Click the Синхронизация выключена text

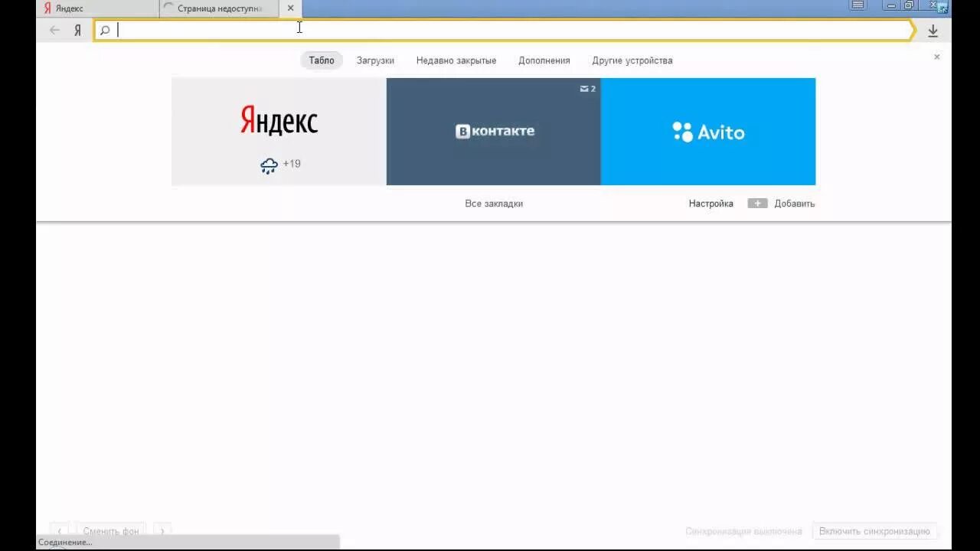tap(743, 531)
